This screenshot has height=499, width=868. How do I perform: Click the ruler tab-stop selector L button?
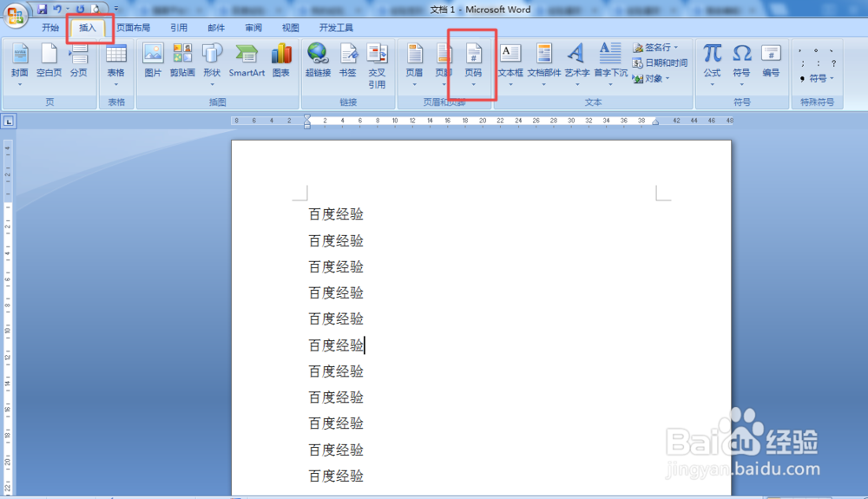tap(9, 121)
